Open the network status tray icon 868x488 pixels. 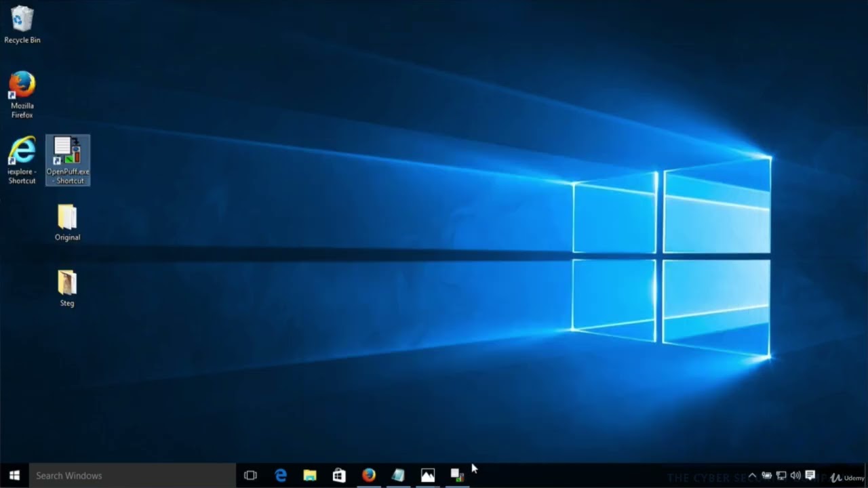point(781,476)
